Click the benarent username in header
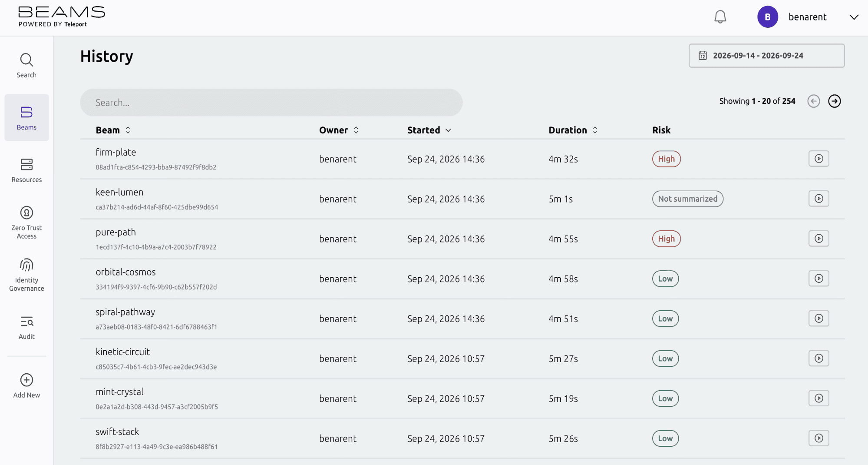 (807, 17)
